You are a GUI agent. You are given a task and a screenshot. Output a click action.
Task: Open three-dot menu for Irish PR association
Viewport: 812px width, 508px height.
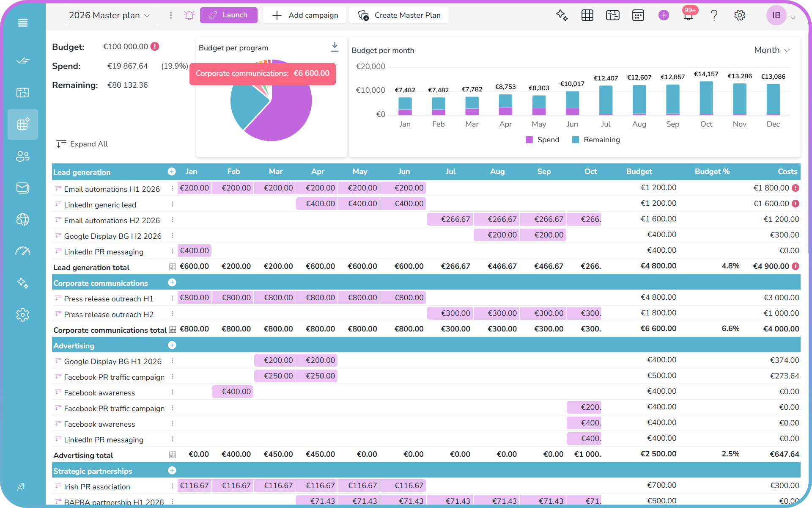173,486
